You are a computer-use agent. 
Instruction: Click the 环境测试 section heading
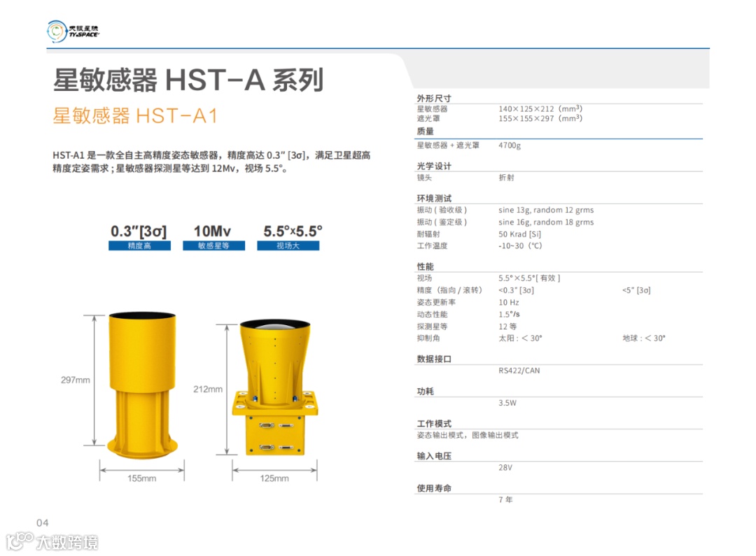(434, 199)
